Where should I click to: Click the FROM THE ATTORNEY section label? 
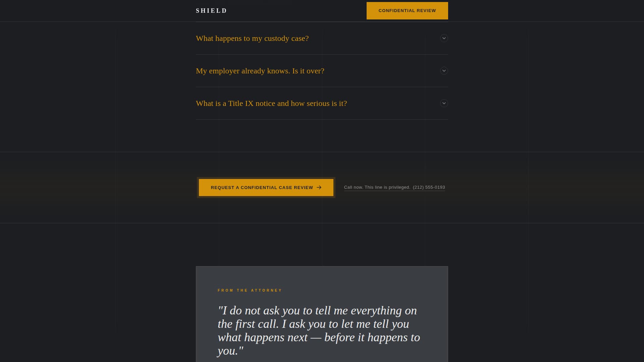tap(250, 290)
